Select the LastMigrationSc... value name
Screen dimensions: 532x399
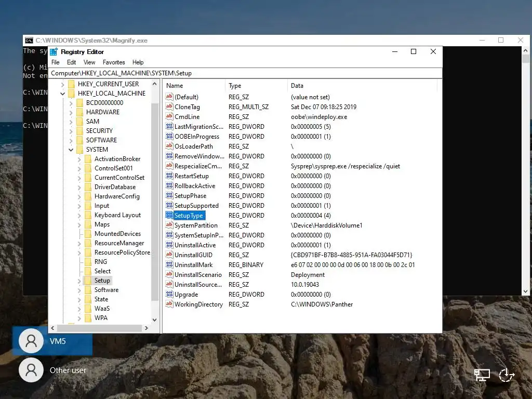point(198,126)
